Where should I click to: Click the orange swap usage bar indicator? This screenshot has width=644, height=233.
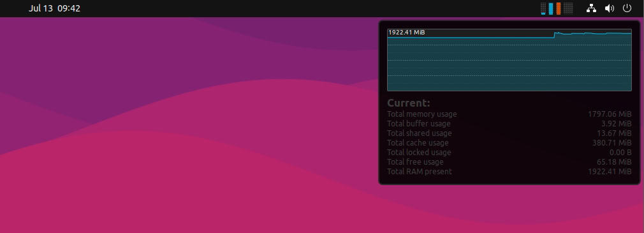pyautogui.click(x=559, y=8)
